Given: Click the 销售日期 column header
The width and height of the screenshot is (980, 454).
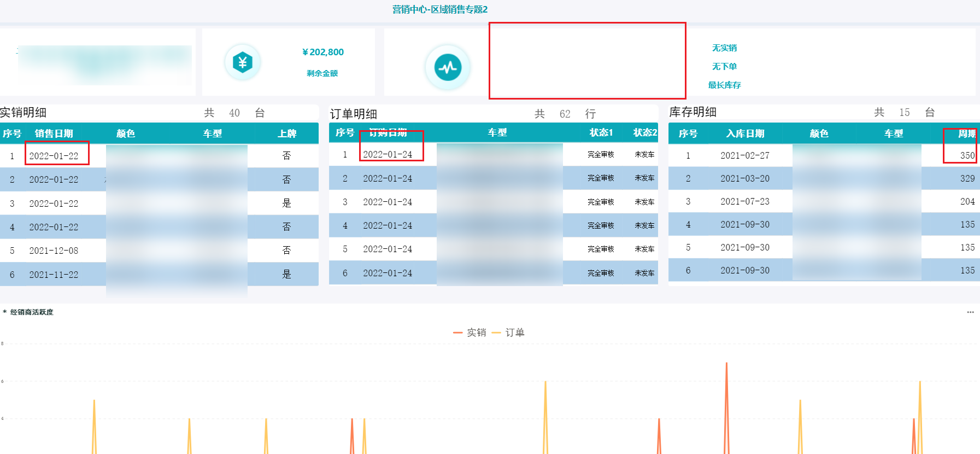Looking at the screenshot, I should (x=54, y=133).
